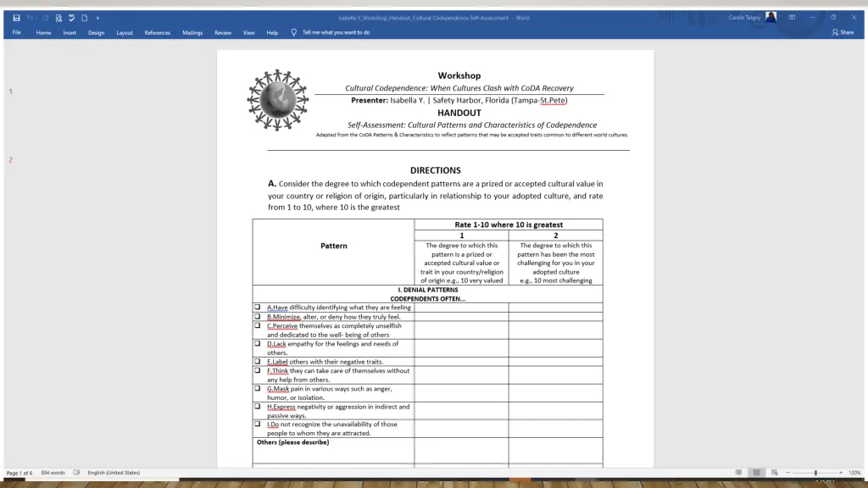Click the globe logo image in header

(x=278, y=100)
